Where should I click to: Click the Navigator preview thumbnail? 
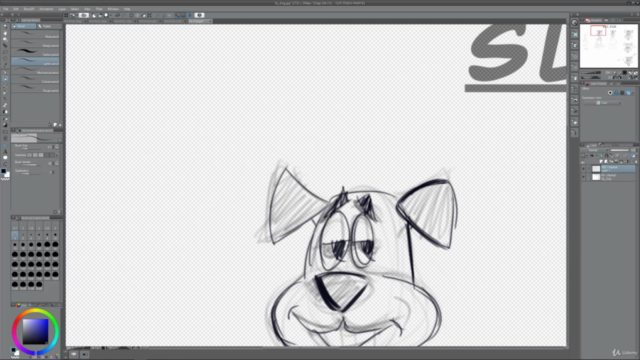coord(609,46)
